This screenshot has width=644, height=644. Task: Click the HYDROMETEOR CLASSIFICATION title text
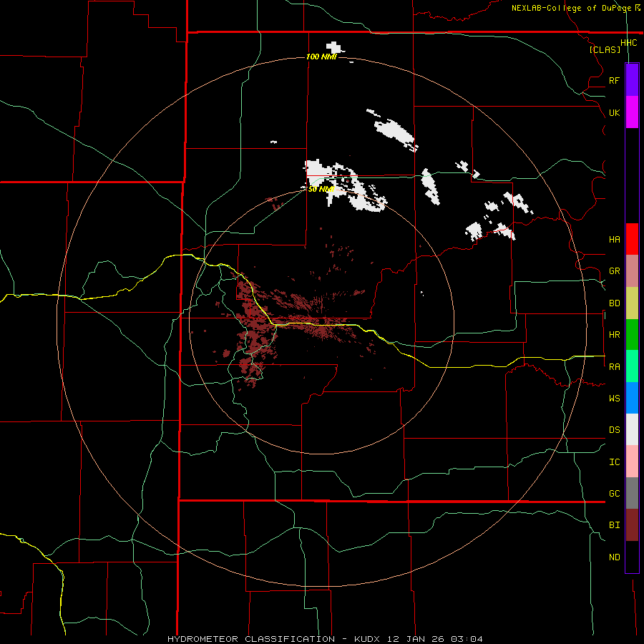[x=251, y=639]
